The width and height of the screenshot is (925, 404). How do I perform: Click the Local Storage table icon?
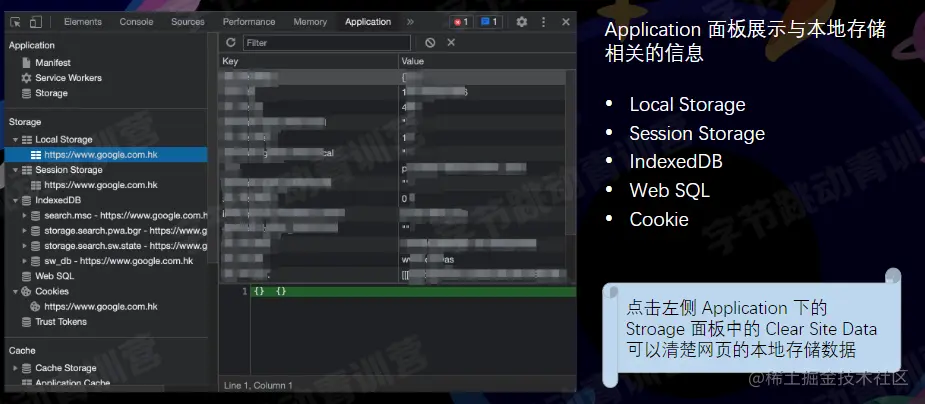[27, 140]
